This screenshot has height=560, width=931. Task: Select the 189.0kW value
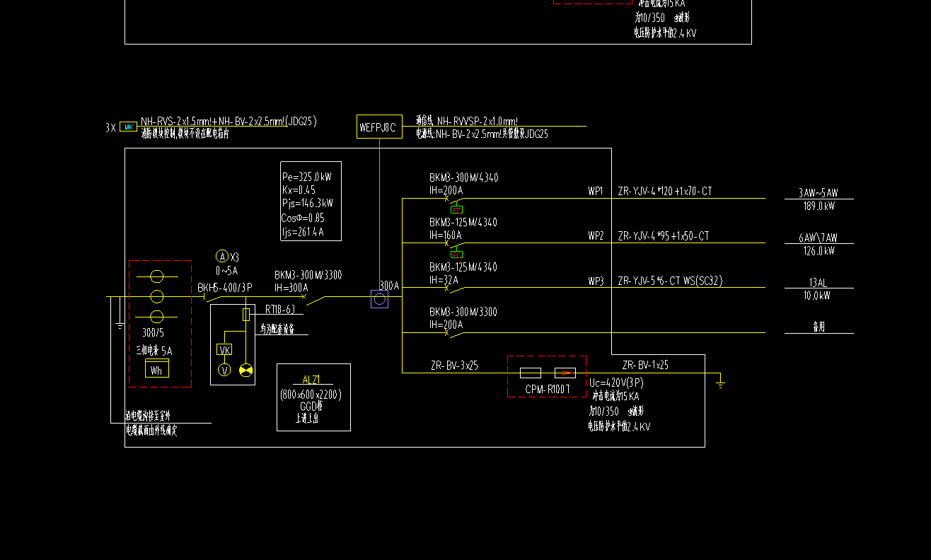click(x=819, y=206)
